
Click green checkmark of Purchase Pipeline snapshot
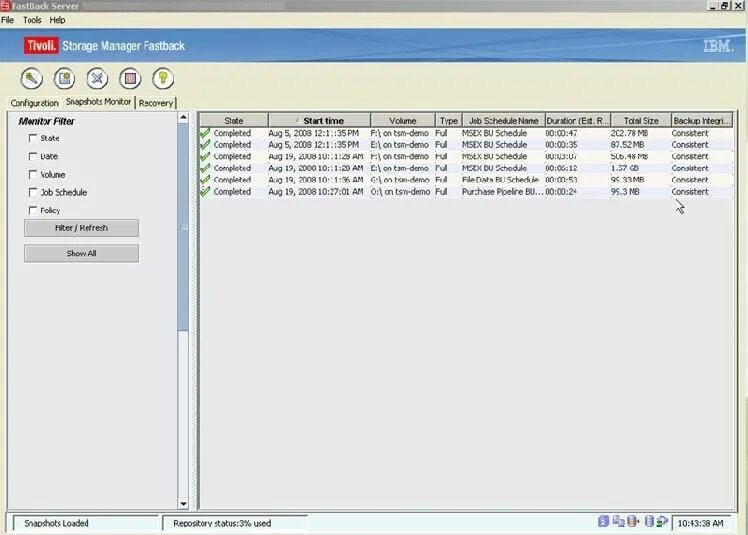click(x=205, y=191)
